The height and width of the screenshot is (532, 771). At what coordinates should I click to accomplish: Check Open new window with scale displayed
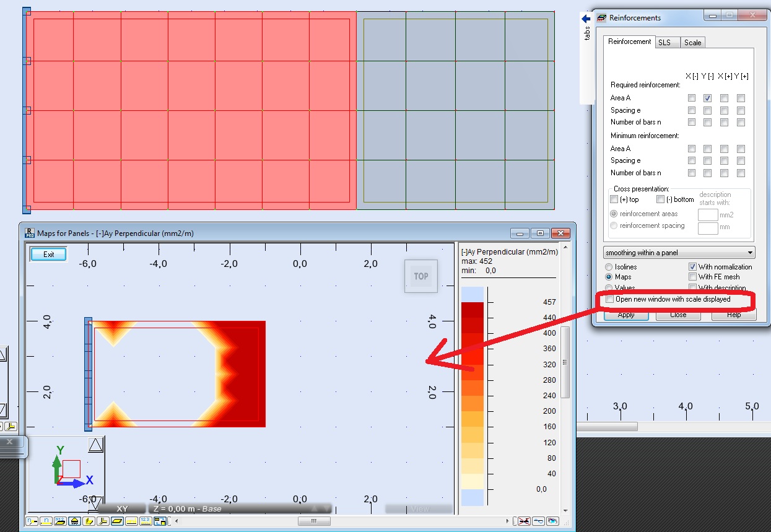[x=610, y=299]
